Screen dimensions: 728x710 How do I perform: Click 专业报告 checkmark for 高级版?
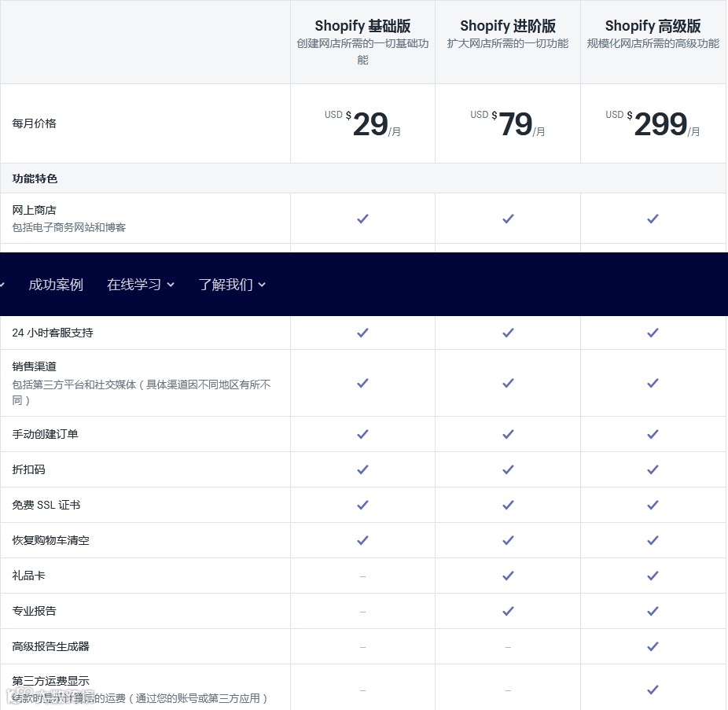click(653, 611)
